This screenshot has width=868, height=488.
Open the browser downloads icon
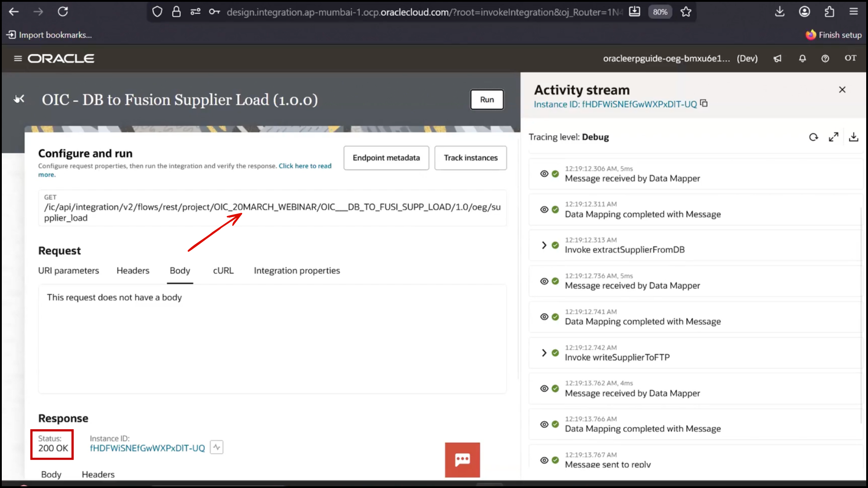point(780,12)
